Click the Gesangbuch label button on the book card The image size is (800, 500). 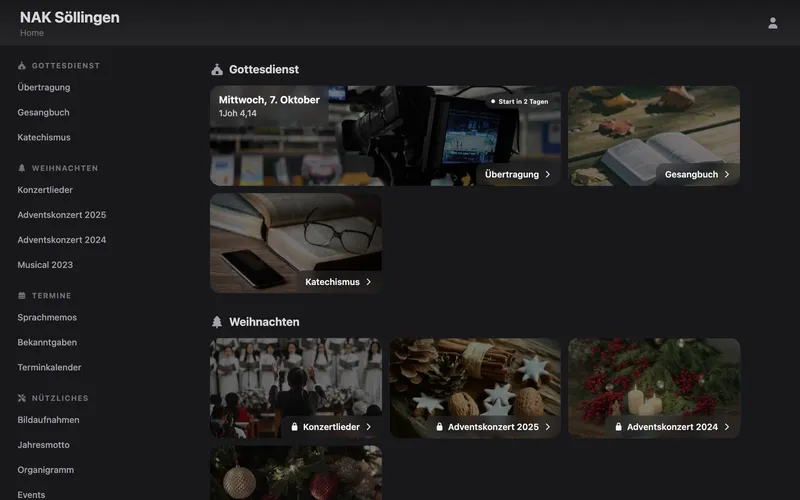(697, 174)
